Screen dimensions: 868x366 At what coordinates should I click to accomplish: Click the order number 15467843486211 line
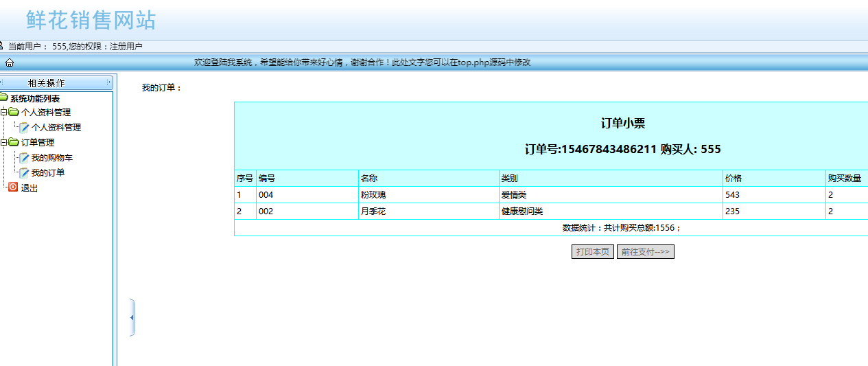tap(623, 149)
